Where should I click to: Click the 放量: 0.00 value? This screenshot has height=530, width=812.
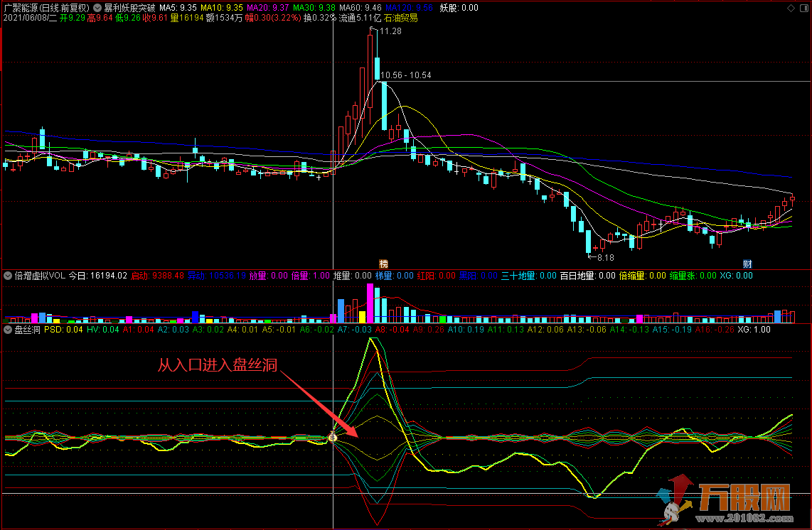(x=268, y=276)
